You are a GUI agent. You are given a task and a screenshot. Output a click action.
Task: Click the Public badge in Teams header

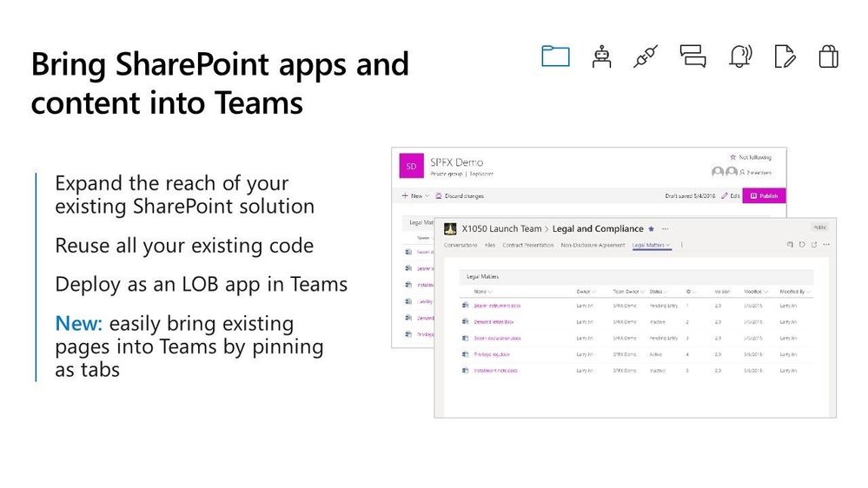[820, 228]
